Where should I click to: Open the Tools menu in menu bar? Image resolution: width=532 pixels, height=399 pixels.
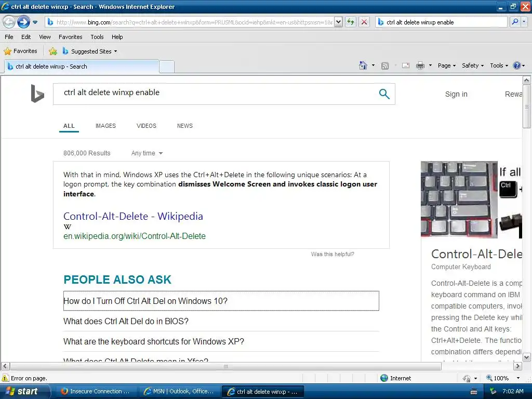97,37
